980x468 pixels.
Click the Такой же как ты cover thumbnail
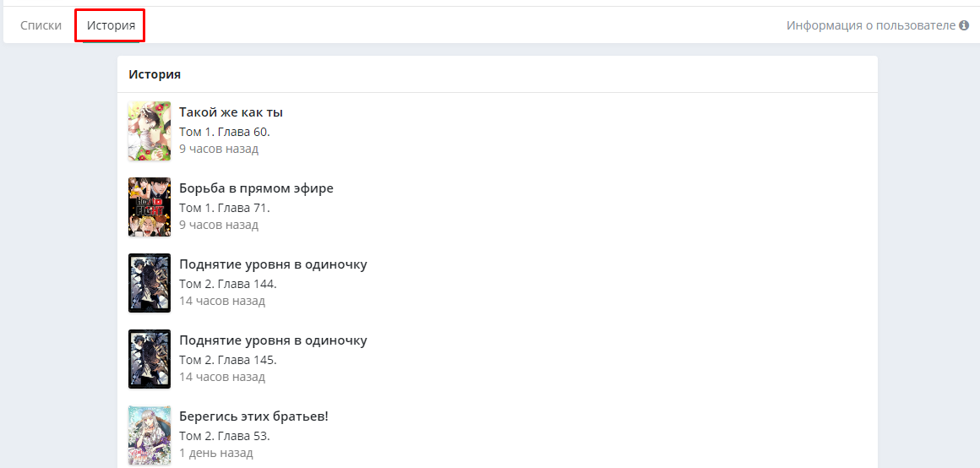tap(150, 131)
